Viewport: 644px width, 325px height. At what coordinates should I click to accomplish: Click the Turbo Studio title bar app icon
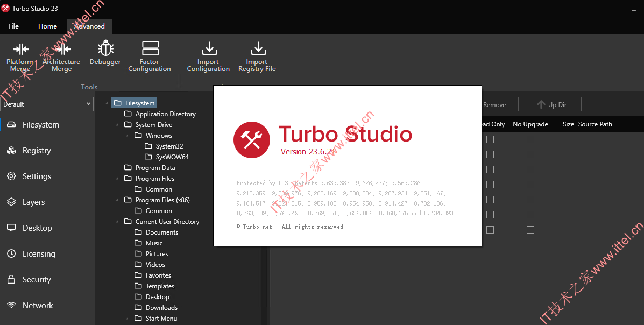click(x=5, y=8)
